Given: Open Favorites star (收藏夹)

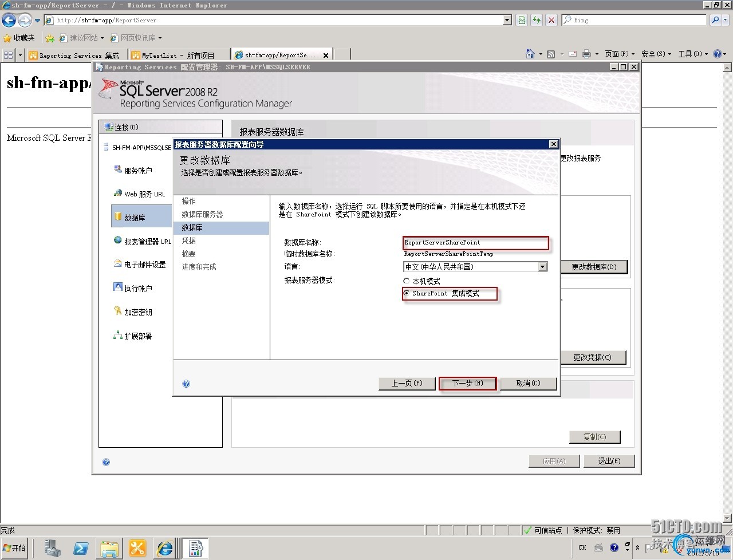Looking at the screenshot, I should [x=19, y=38].
